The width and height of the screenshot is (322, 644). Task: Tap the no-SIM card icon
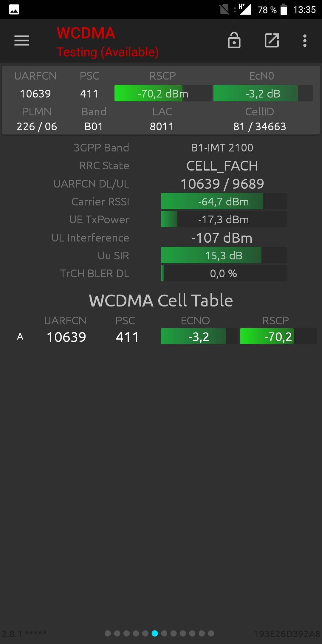pyautogui.click(x=224, y=10)
